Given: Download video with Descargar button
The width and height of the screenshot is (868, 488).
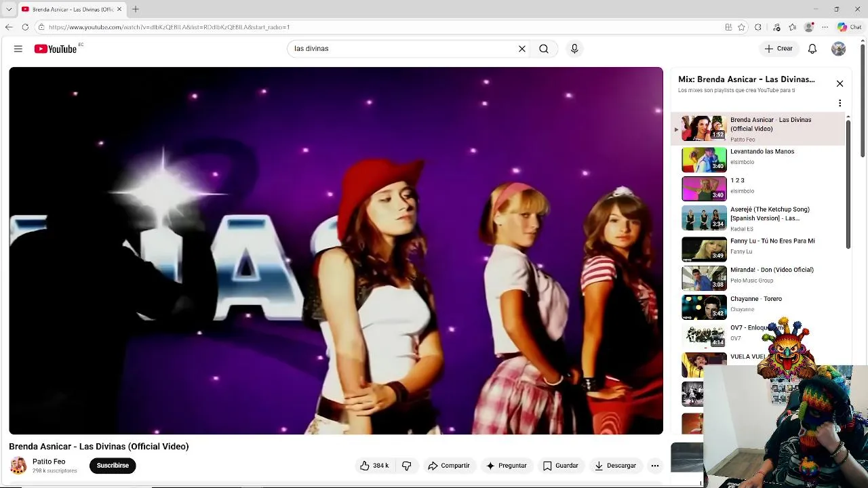Looking at the screenshot, I should click(x=615, y=466).
